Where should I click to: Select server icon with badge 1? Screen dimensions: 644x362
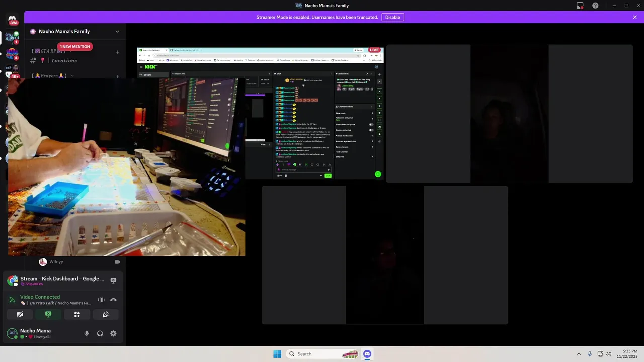coord(12,37)
